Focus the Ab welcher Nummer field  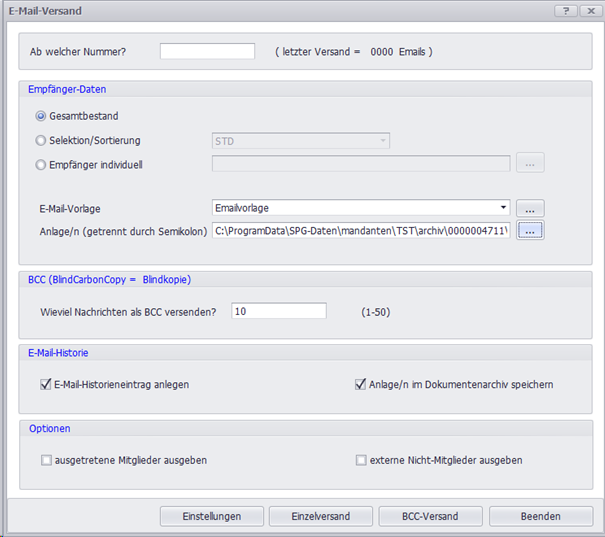tap(207, 51)
